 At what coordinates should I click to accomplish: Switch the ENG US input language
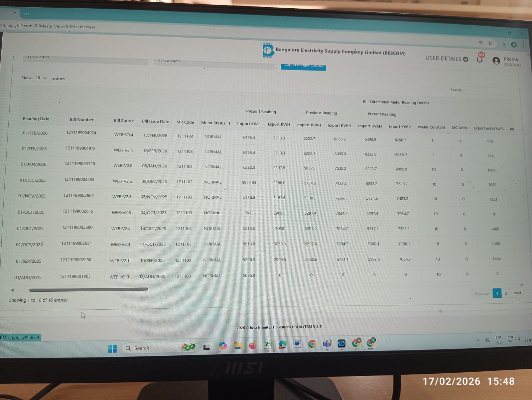pos(499,340)
